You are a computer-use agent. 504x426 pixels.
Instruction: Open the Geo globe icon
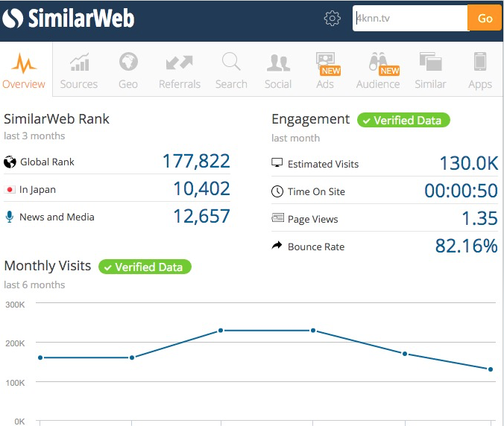(128, 62)
